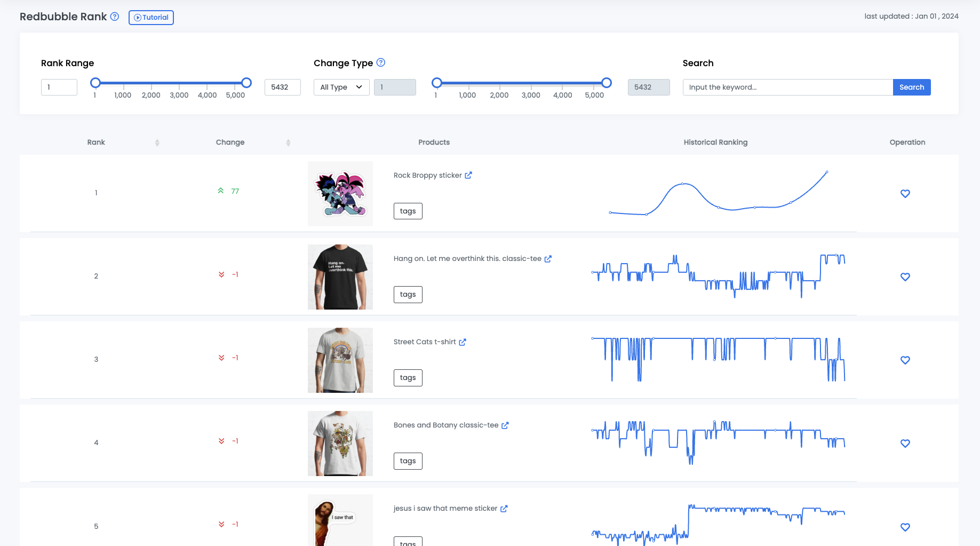Show tags for Street Cats t-shirt
Screen dimensions: 980x546
pyautogui.click(x=408, y=378)
